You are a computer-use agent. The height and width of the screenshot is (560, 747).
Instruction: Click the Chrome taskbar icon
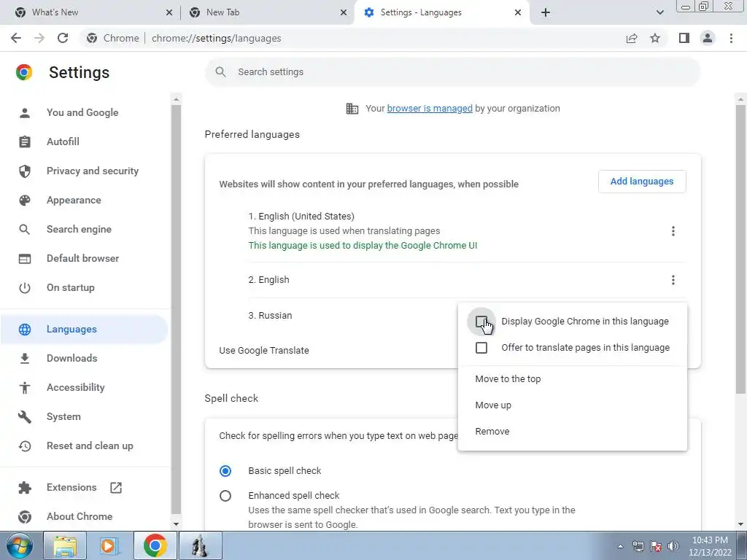click(155, 545)
